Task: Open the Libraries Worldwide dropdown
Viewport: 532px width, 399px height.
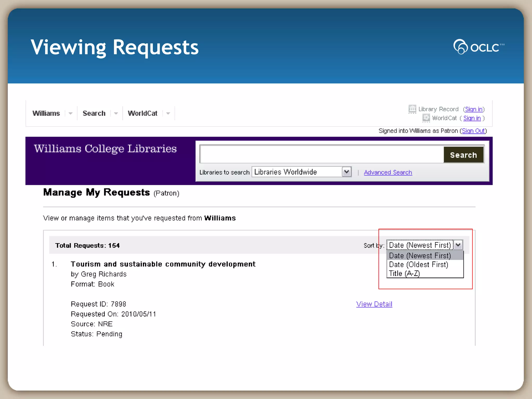Action: (x=302, y=172)
